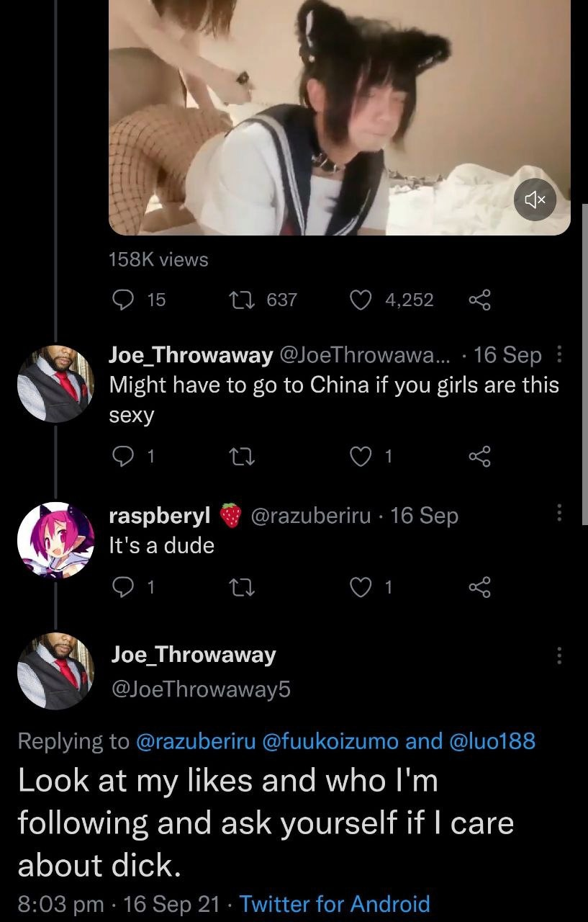Open raspberyl's profile picture
Image resolution: width=588 pixels, height=922 pixels.
click(55, 540)
